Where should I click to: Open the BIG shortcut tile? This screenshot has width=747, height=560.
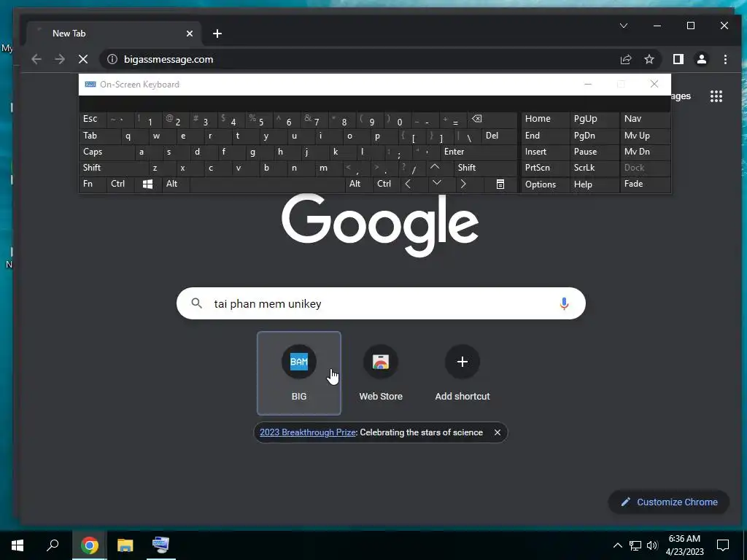pyautogui.click(x=298, y=373)
